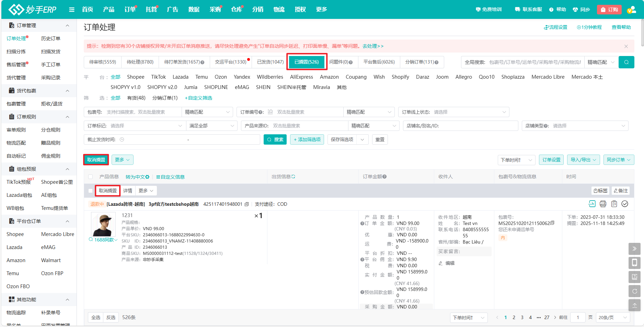
Task: Click the 同步 sync button in top bar
Action: [x=581, y=10]
